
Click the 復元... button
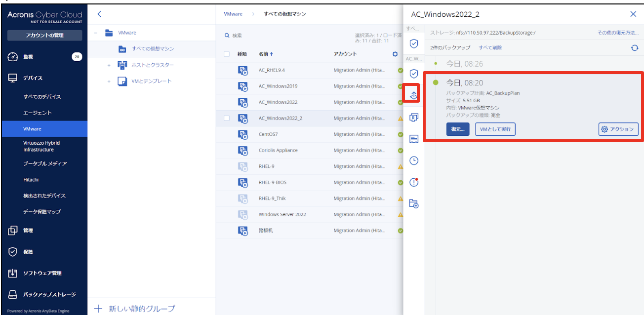coord(458,129)
